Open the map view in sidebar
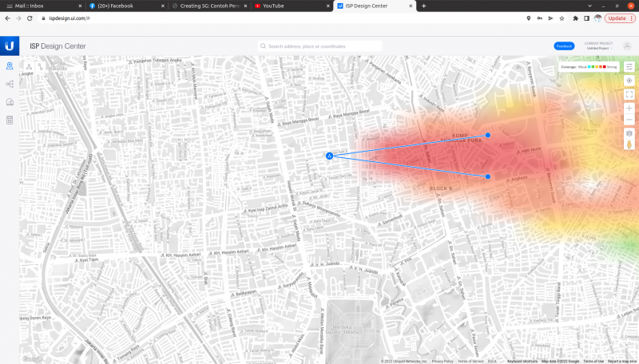Image resolution: width=639 pixels, height=364 pixels. [10, 66]
